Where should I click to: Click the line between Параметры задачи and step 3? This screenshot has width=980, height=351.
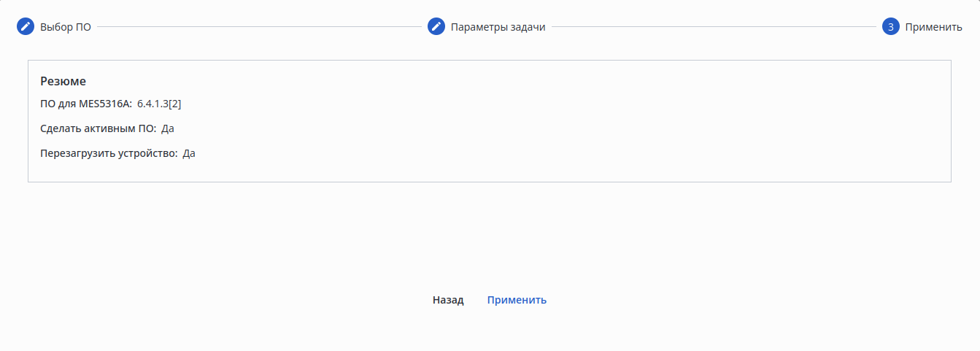click(714, 27)
